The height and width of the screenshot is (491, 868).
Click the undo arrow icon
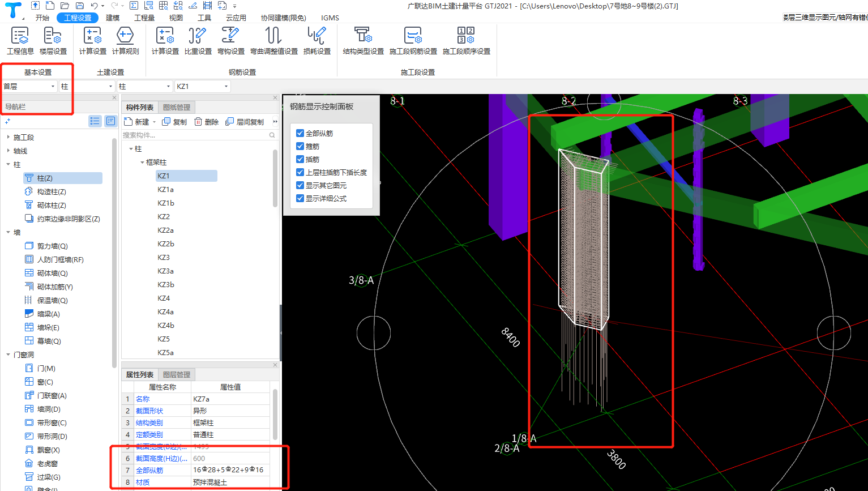pyautogui.click(x=94, y=6)
